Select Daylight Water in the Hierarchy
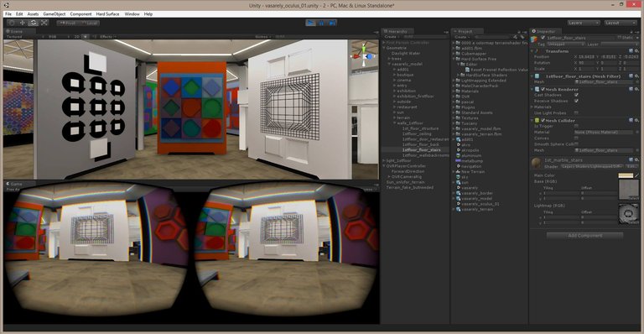This screenshot has width=644, height=334. [x=405, y=54]
